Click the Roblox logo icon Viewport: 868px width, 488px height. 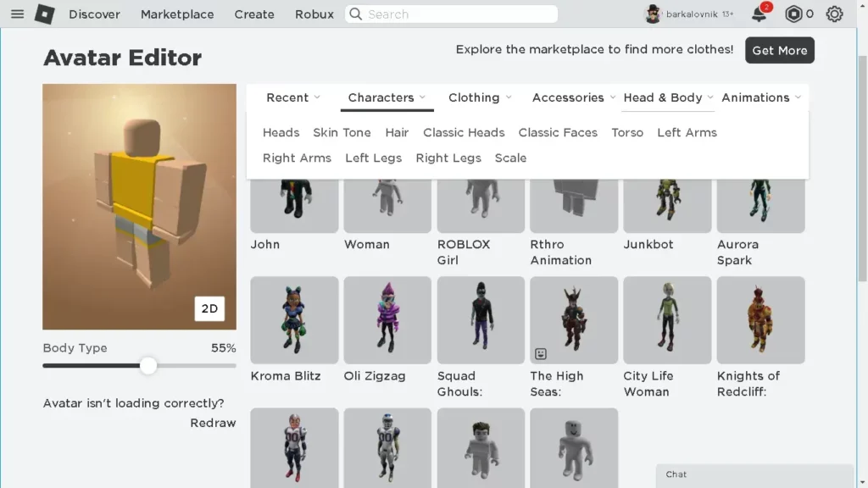(x=44, y=14)
